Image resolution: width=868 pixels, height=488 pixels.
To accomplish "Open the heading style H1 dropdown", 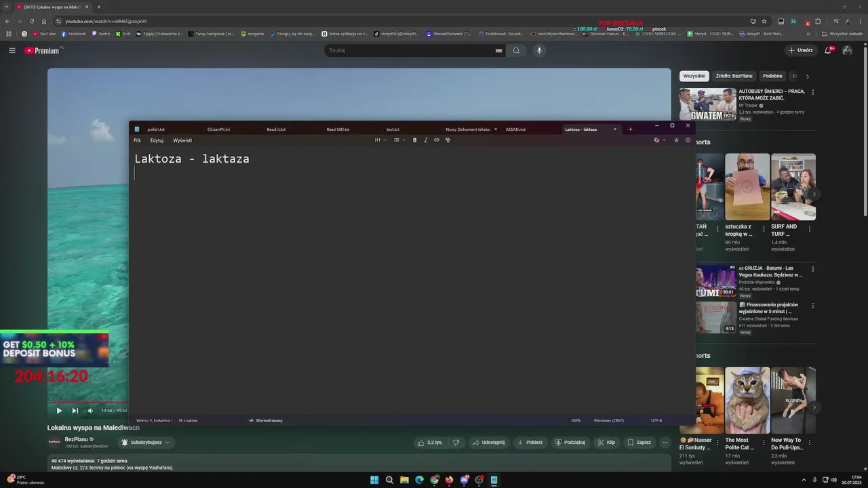I will 380,140.
